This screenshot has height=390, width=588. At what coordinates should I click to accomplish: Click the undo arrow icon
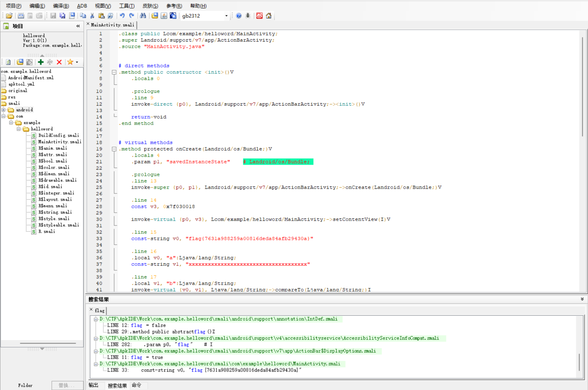[x=122, y=16]
